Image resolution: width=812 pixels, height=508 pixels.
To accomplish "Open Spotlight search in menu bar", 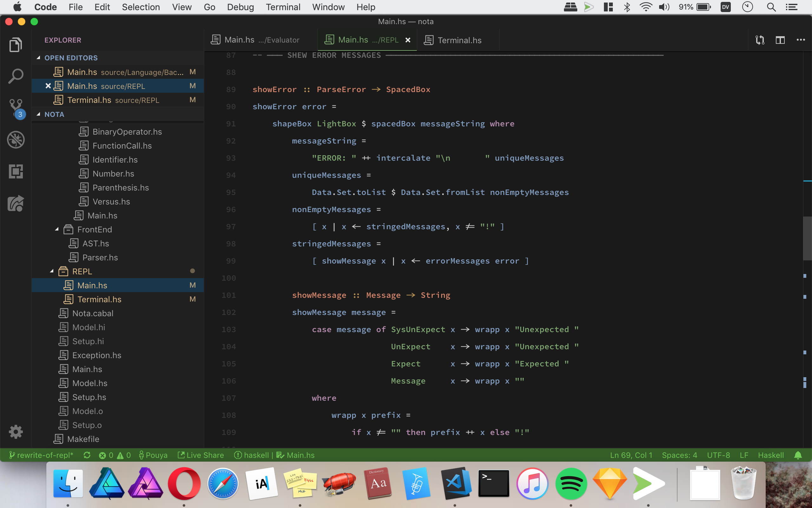I will pyautogui.click(x=771, y=7).
